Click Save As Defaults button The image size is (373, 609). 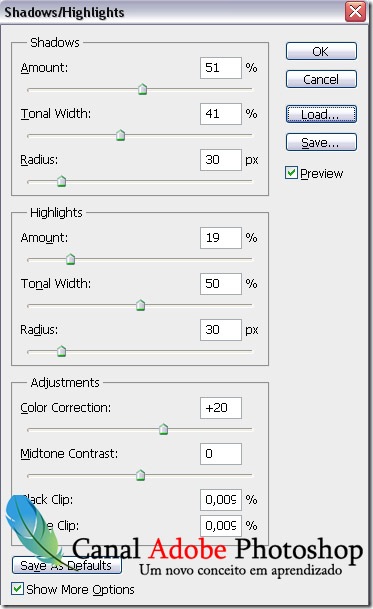click(66, 565)
